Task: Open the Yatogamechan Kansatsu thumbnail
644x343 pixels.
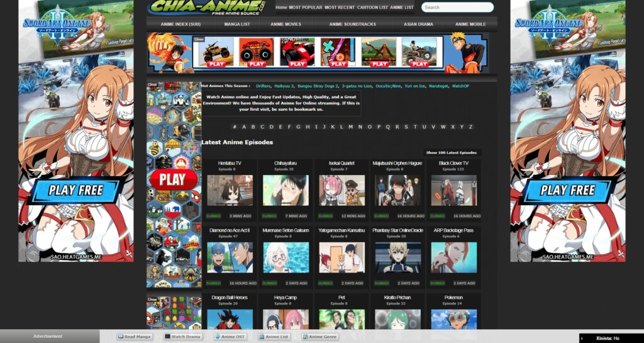Action: point(341,257)
